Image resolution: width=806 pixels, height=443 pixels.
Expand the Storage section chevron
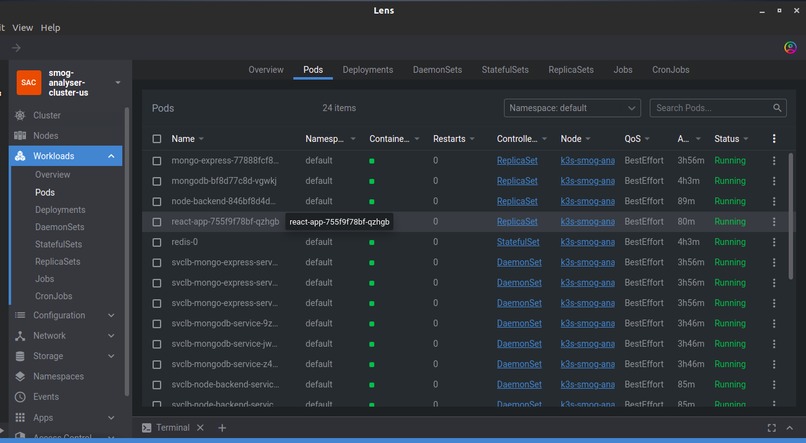pyautogui.click(x=111, y=356)
